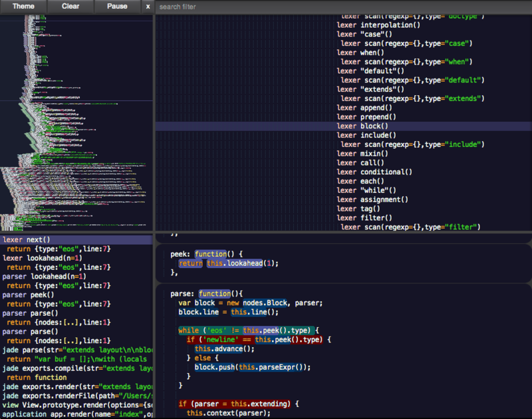Click the 'peek: function()' definition
532x419 pixels.
click(x=207, y=254)
